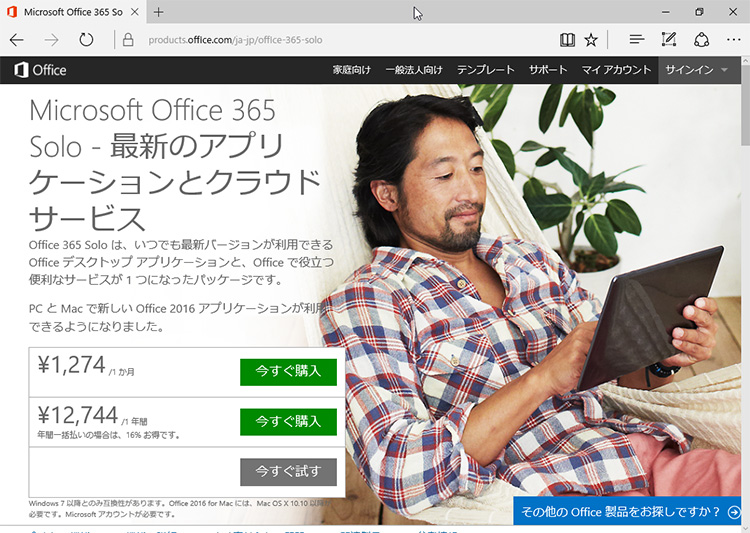Open the Hub lines icon
Viewport: 750px width, 533px height.
pos(637,39)
